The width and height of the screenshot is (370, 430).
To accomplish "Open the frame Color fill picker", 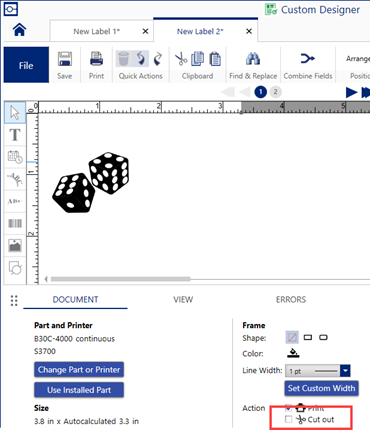I will click(293, 353).
